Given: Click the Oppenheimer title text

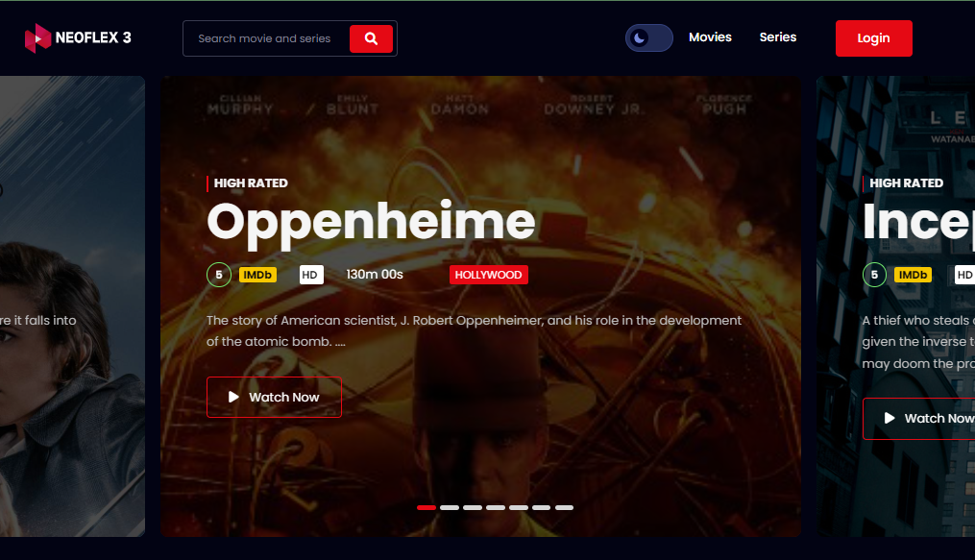Looking at the screenshot, I should (371, 222).
